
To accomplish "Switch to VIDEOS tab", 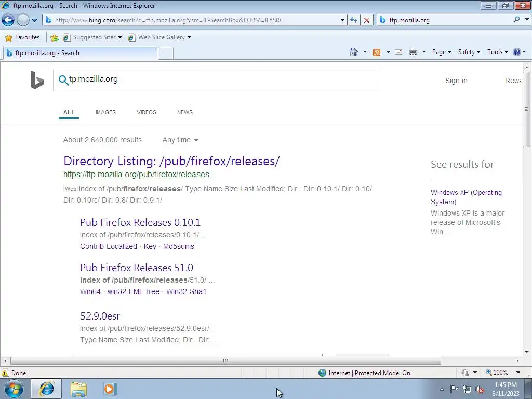I will pos(146,112).
